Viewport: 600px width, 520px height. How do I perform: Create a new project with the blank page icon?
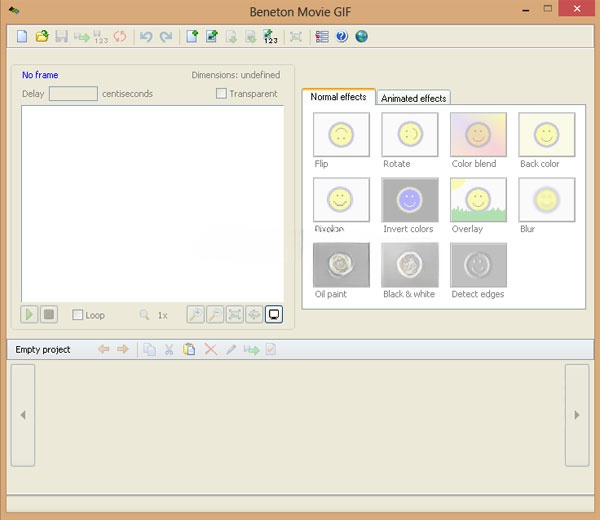[22, 37]
